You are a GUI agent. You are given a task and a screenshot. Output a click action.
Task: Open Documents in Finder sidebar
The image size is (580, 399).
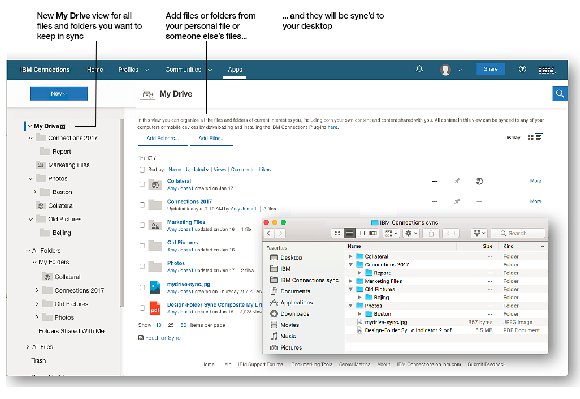tap(290, 291)
